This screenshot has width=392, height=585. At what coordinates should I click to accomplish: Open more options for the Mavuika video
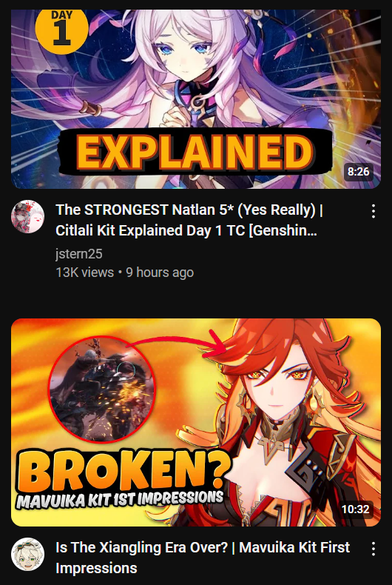(x=374, y=549)
